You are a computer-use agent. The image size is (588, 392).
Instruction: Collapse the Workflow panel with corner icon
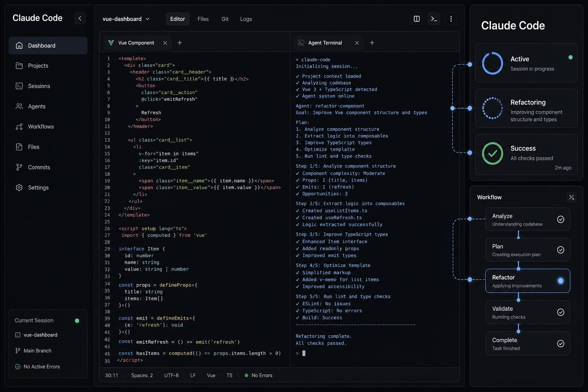point(572,198)
